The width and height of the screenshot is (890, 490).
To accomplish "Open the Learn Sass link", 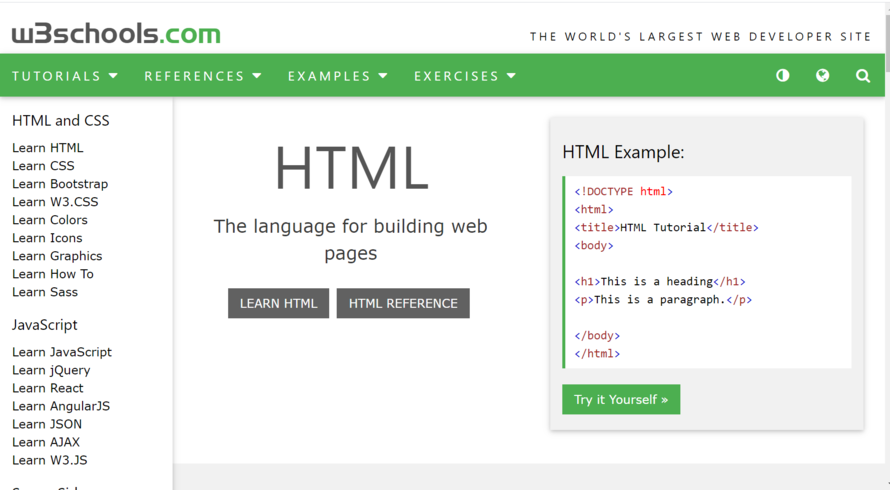I will (45, 292).
